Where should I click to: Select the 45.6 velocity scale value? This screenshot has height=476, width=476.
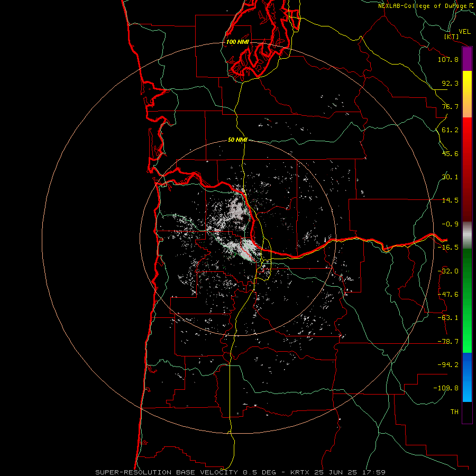450,153
